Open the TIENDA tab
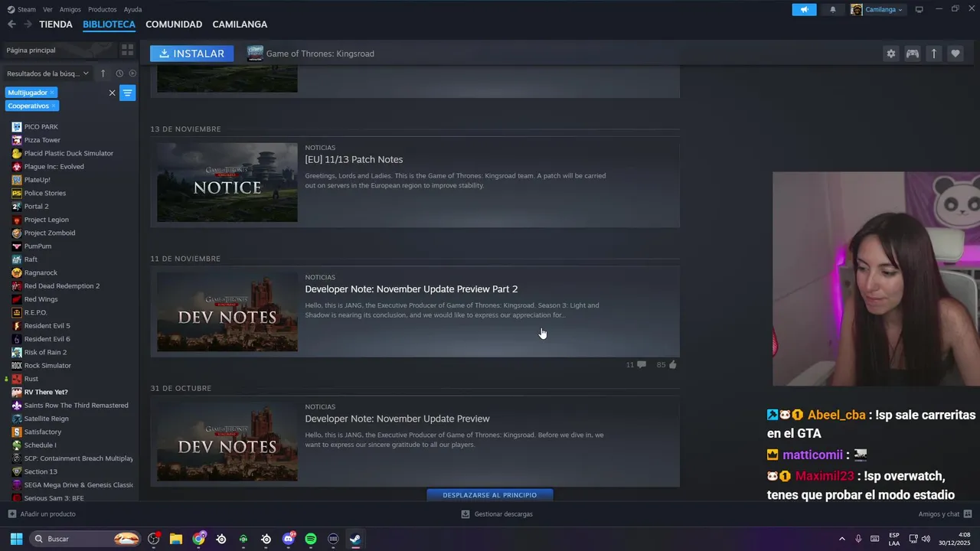Viewport: 980px width, 551px height. tap(56, 24)
